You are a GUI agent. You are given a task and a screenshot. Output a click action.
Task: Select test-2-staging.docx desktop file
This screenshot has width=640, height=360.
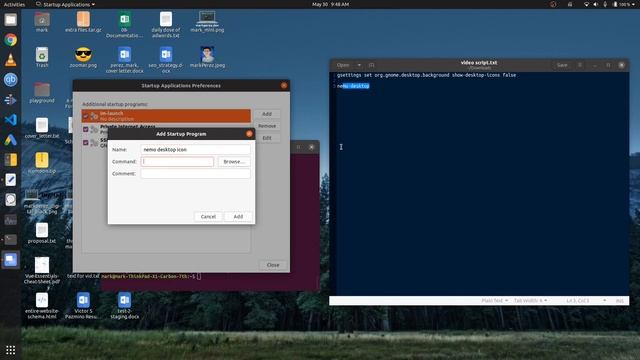coord(124,306)
